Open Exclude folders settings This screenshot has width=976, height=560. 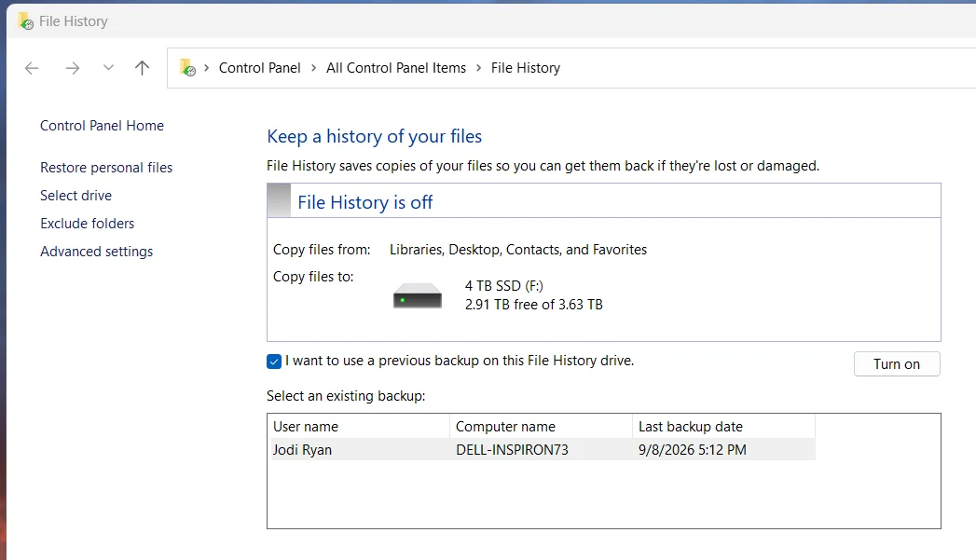click(x=87, y=224)
